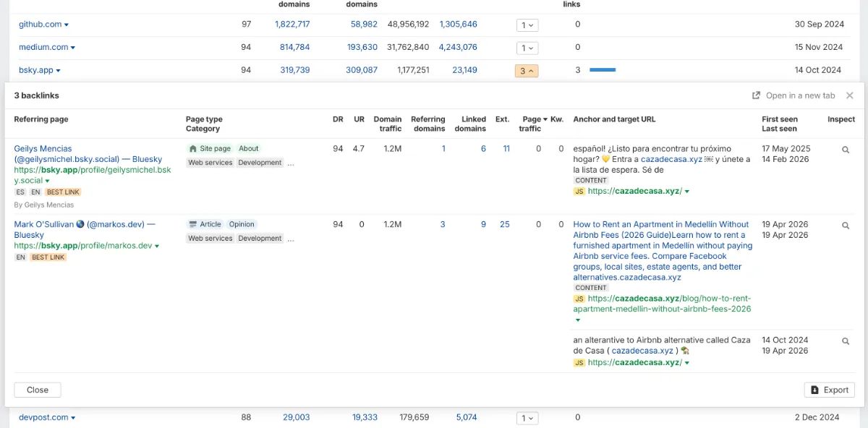
Task: Expand the medium.com domain dropdown
Action: pyautogui.click(x=73, y=48)
